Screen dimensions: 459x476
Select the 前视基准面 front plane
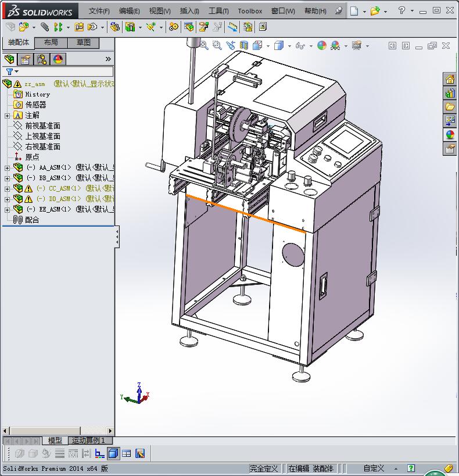42,126
